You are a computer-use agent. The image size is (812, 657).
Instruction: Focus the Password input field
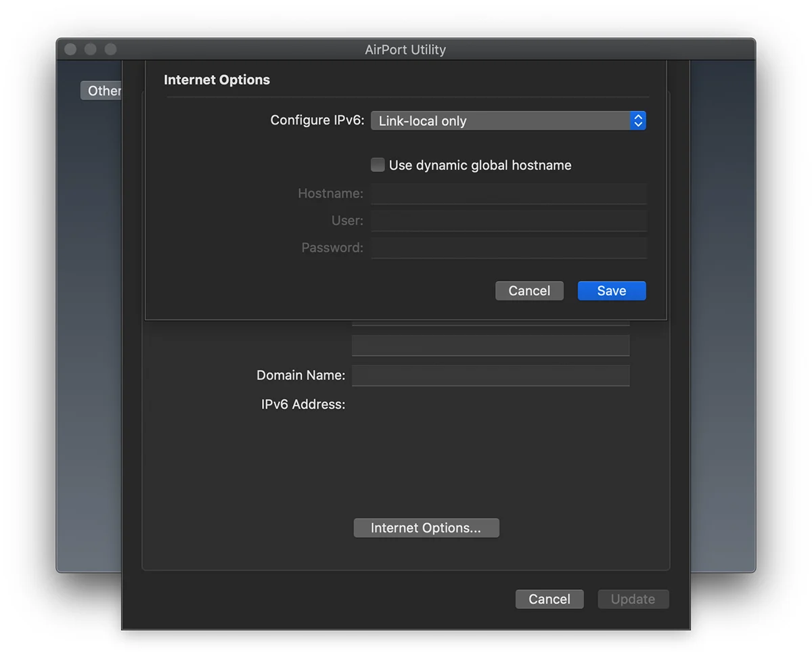click(508, 248)
